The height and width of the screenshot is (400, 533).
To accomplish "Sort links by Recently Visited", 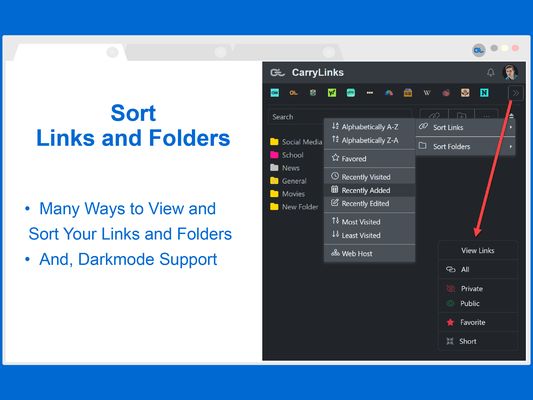I will (x=369, y=177).
